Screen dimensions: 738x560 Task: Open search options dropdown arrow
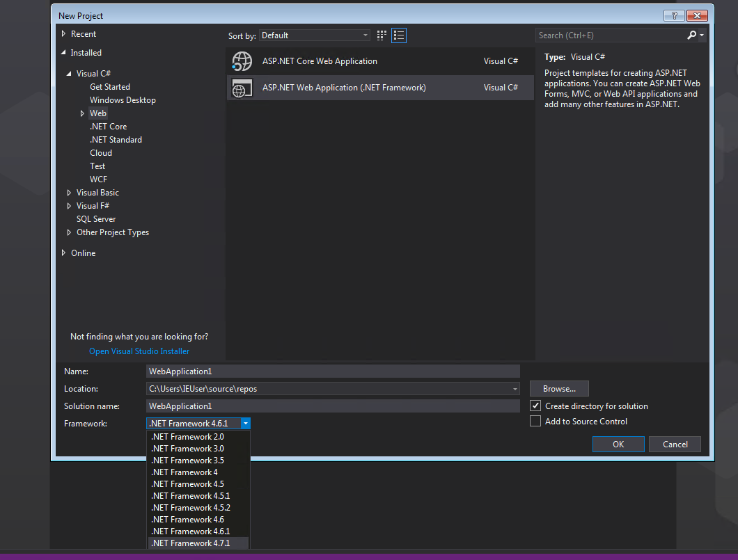(x=702, y=35)
